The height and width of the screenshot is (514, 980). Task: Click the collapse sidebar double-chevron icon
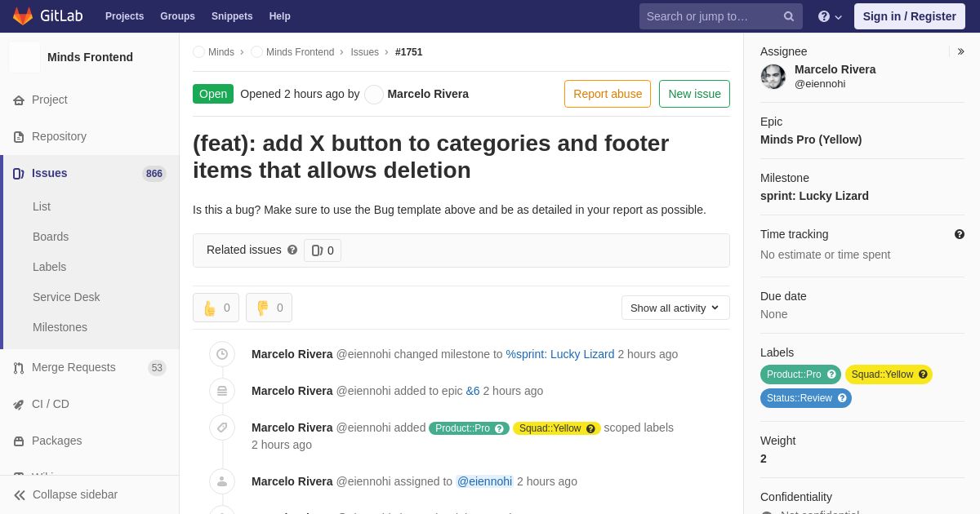click(x=20, y=495)
